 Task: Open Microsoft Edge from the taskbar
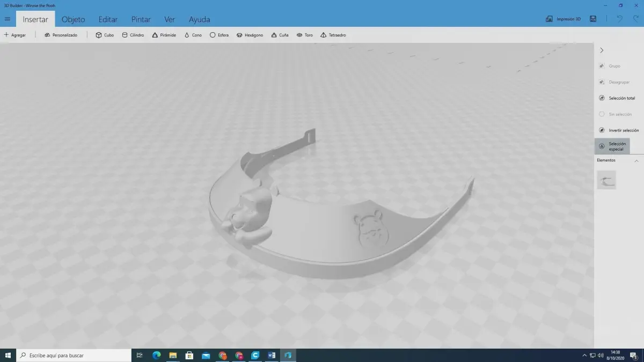156,355
